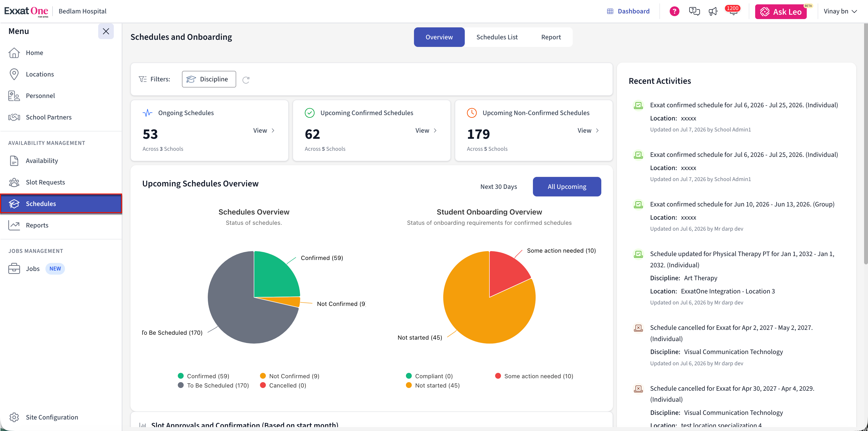Viewport: 868px width, 431px height.
Task: Click the red help question mark icon
Action: tap(674, 11)
